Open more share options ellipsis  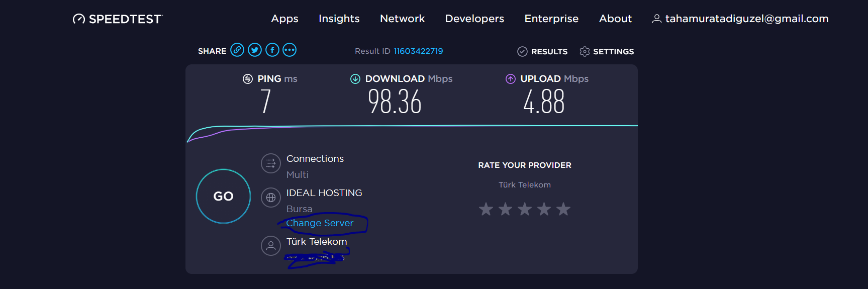coord(290,50)
